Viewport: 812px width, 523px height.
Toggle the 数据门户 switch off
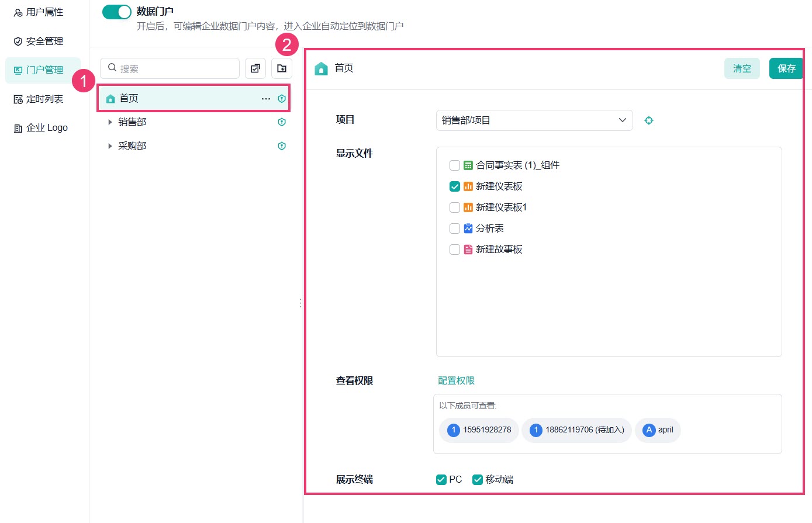[117, 12]
